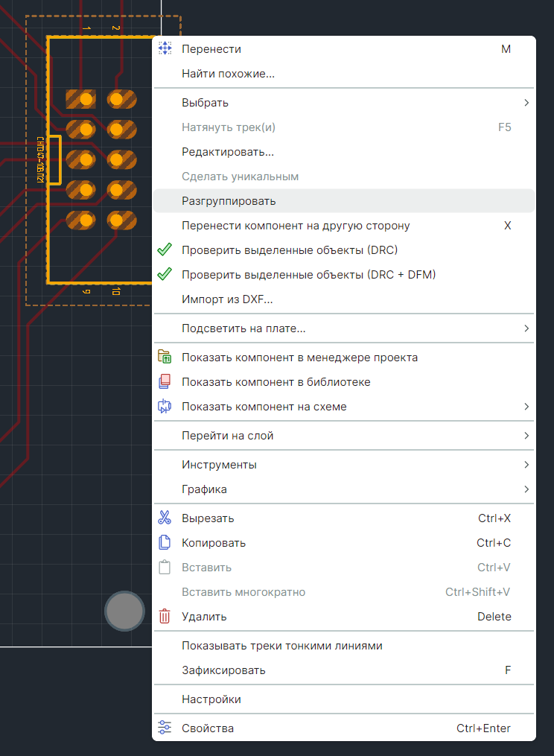Click the sliders icon for Свойства
The height and width of the screenshot is (756, 554).
(165, 728)
